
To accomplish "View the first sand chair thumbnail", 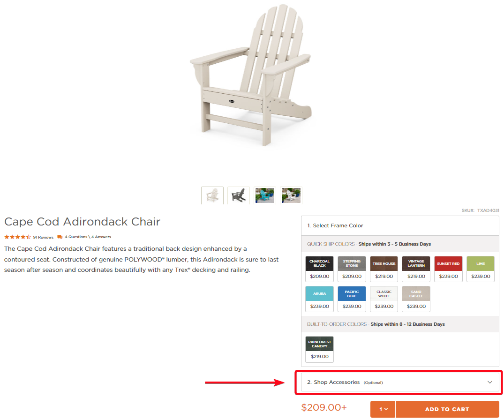I will click(x=212, y=195).
